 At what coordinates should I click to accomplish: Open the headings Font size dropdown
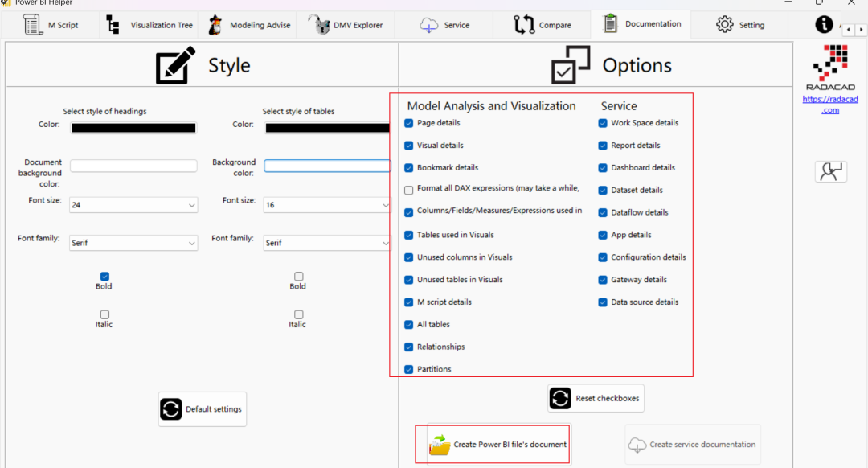pyautogui.click(x=133, y=205)
